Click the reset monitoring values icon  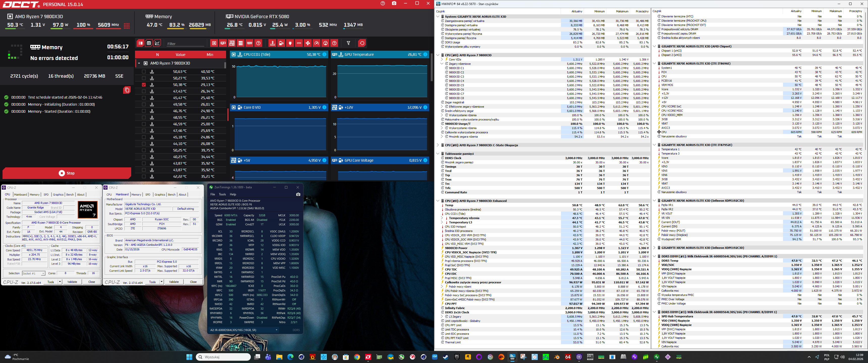pos(362,43)
